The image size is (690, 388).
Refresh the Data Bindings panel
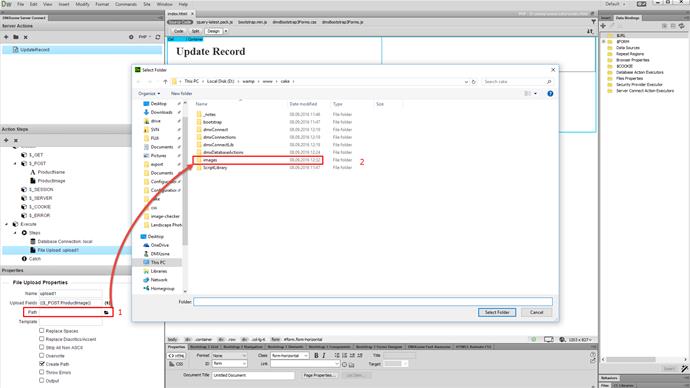click(682, 26)
